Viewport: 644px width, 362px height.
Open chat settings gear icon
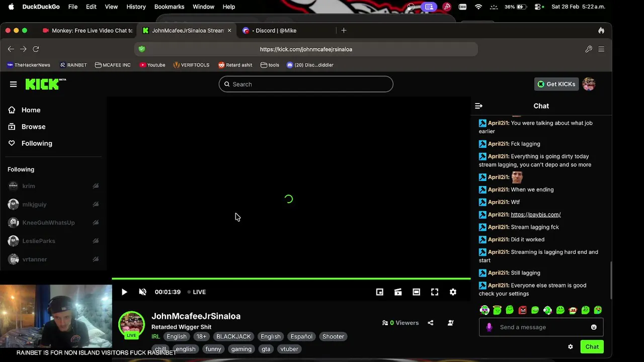[x=571, y=347]
